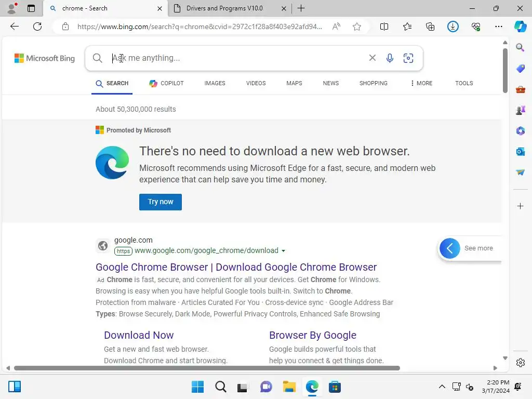This screenshot has height=399, width=532.
Task: Switch to the Maps tab
Action: [294, 83]
